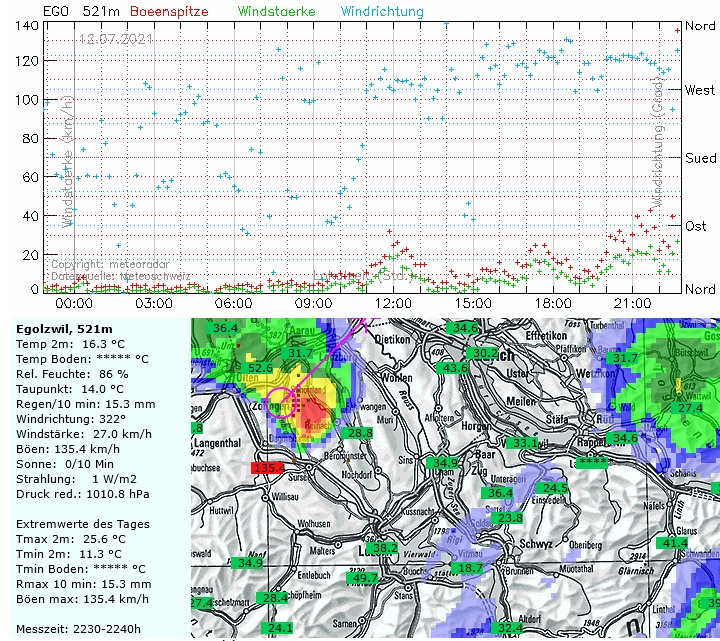Screen dimensions: 720x641
Task: Click the Schwyz town label on map
Action: 535,544
